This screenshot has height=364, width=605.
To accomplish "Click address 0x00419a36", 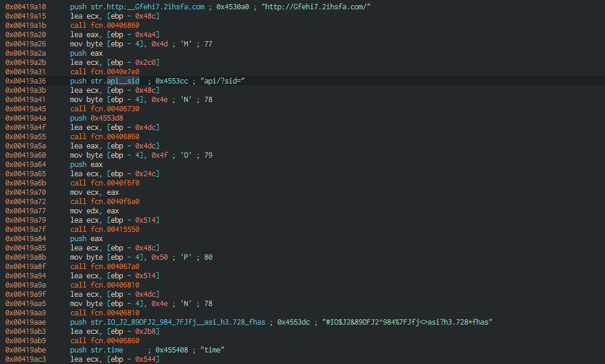I will click(x=26, y=81).
